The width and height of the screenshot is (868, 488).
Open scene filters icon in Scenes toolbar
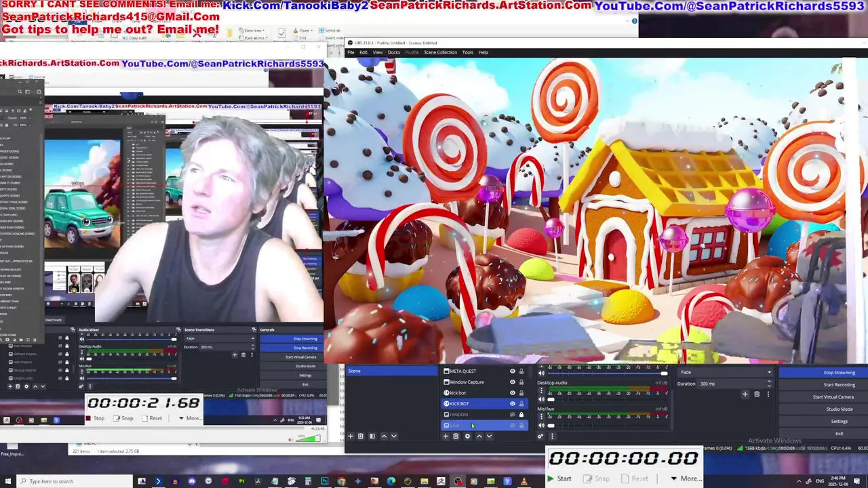(x=372, y=436)
